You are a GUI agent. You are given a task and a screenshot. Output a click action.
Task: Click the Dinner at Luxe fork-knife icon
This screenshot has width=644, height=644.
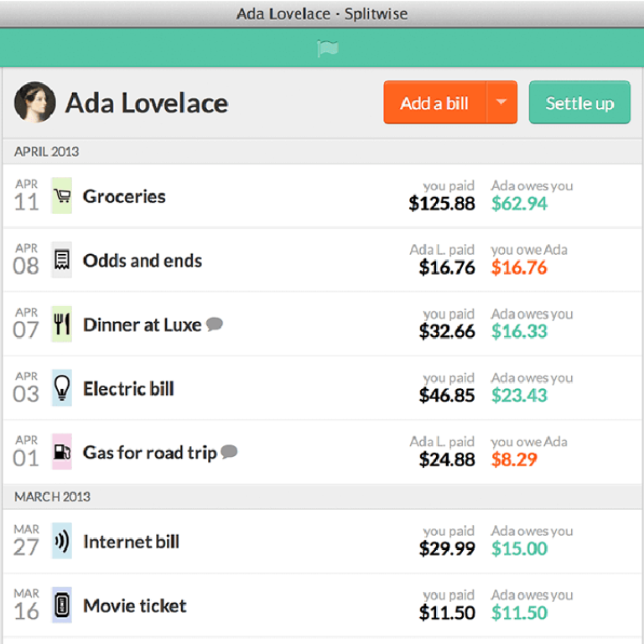61,324
